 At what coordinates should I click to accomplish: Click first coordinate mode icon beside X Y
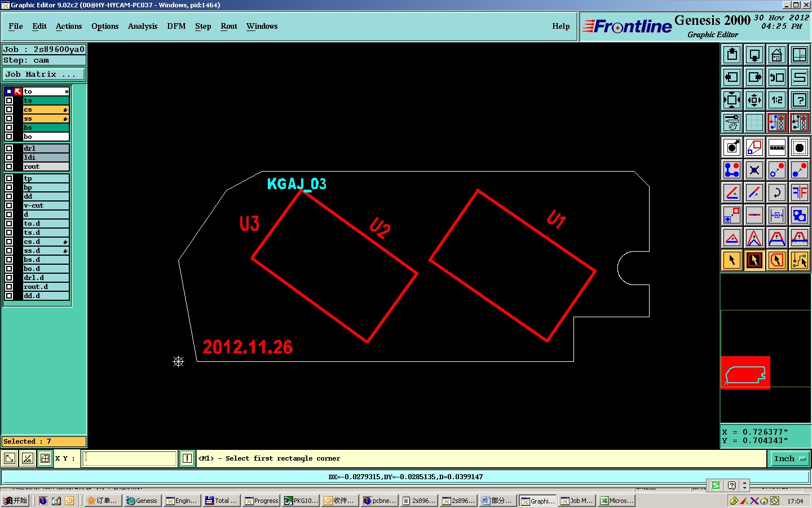[x=10, y=458]
